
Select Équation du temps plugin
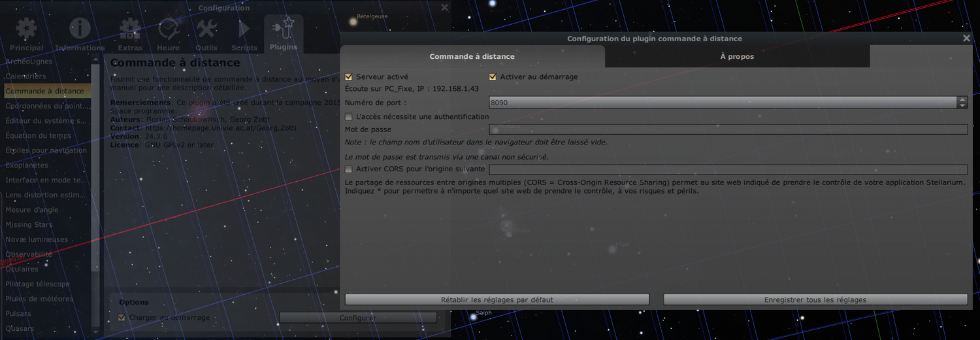click(x=47, y=135)
